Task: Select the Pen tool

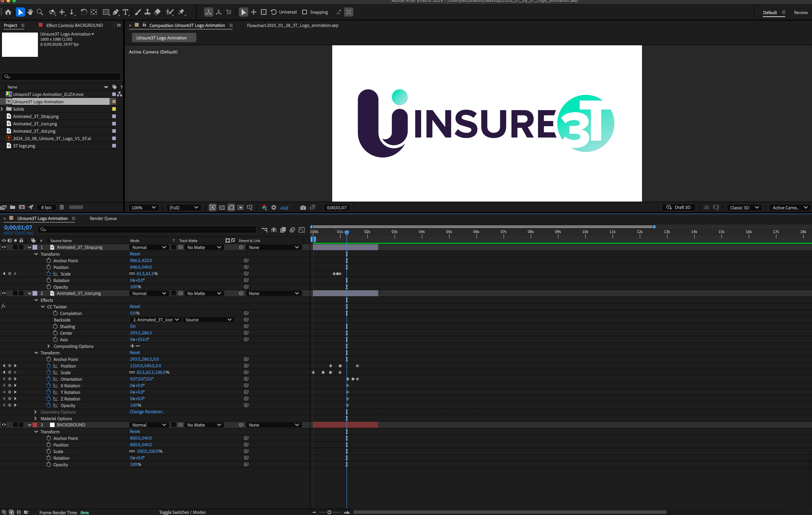Action: [x=116, y=12]
